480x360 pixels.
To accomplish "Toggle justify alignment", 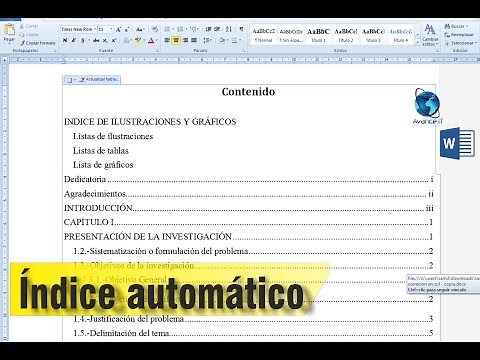I will point(194,40).
